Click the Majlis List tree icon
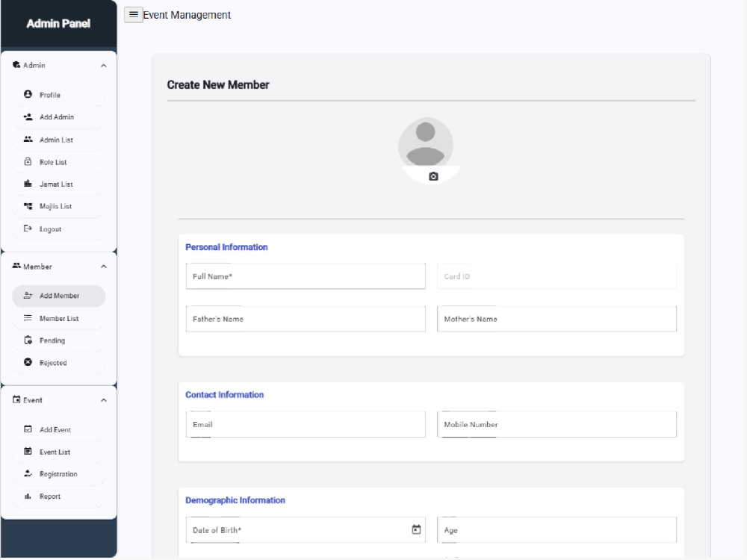This screenshot has width=747, height=560. pos(28,206)
